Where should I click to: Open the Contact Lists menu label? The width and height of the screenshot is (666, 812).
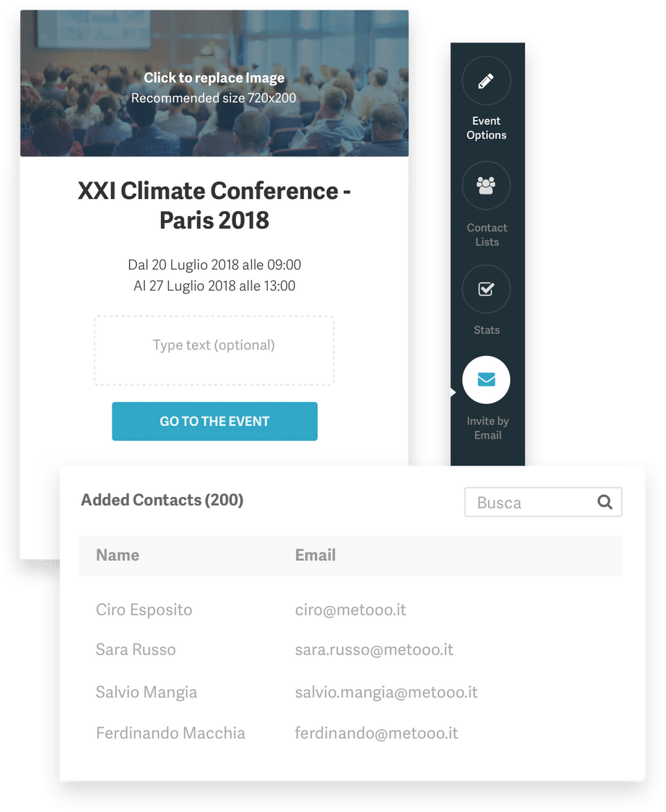point(487,235)
